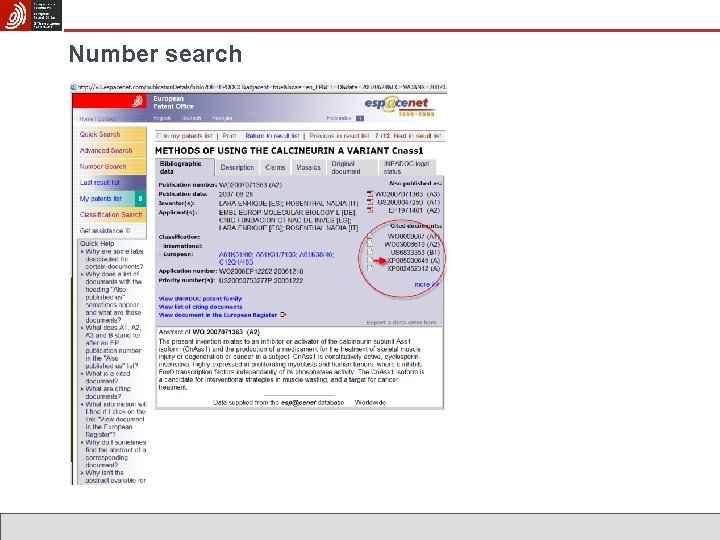
Task: Click the patent title heading text
Action: coord(289,151)
